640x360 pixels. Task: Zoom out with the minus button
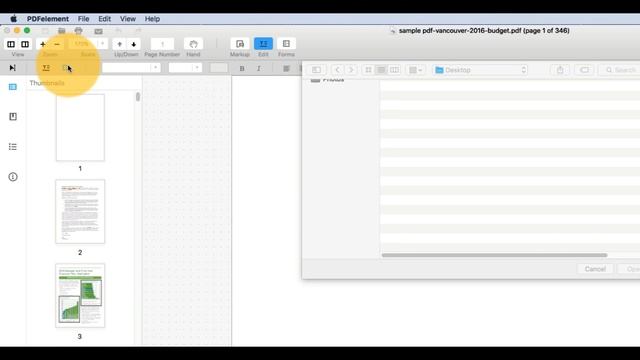coord(57,44)
